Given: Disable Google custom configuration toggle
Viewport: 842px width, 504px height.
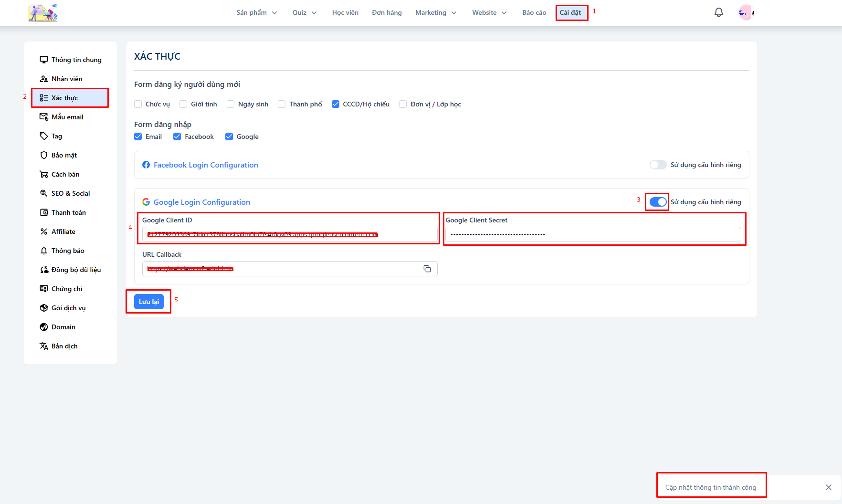Looking at the screenshot, I should point(658,202).
